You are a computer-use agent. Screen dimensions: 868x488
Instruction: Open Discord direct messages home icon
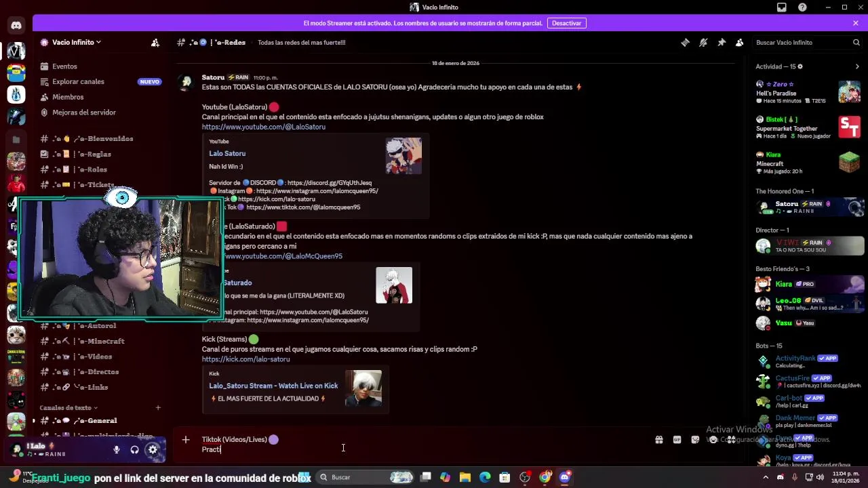[16, 26]
